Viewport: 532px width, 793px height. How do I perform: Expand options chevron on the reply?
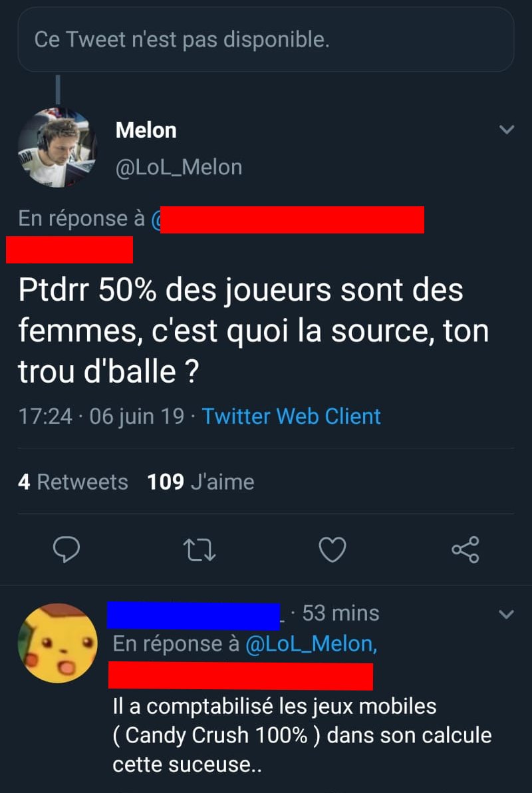[506, 615]
